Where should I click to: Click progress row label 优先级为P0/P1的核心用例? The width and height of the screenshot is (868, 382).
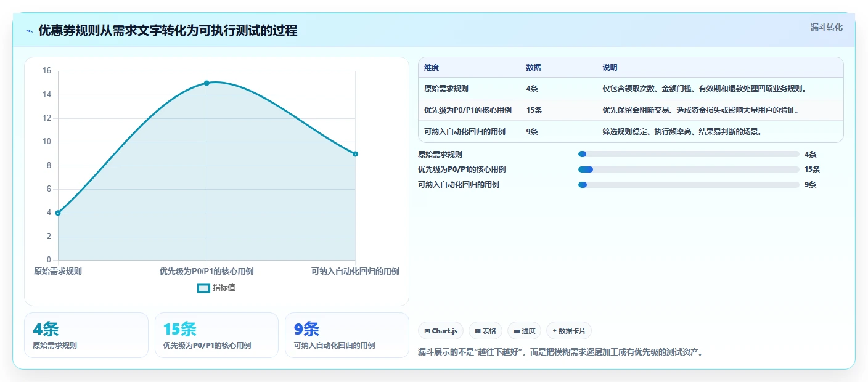click(462, 169)
